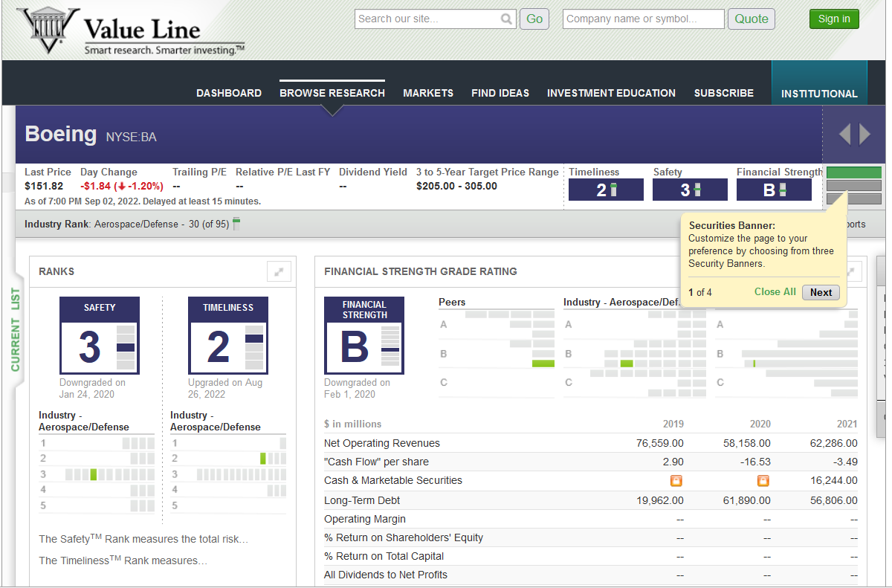The height and width of the screenshot is (588, 892).
Task: Select the green Security Banner style
Action: (x=853, y=171)
